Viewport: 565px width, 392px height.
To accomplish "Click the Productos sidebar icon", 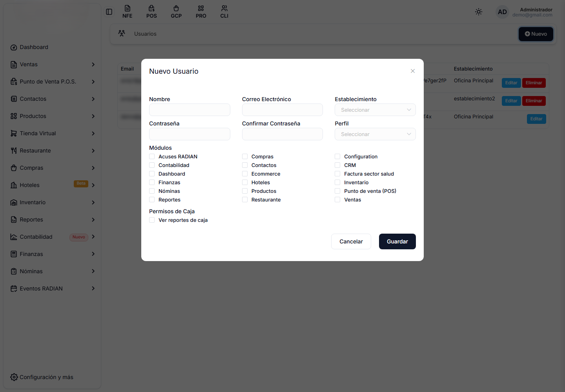I will (14, 116).
